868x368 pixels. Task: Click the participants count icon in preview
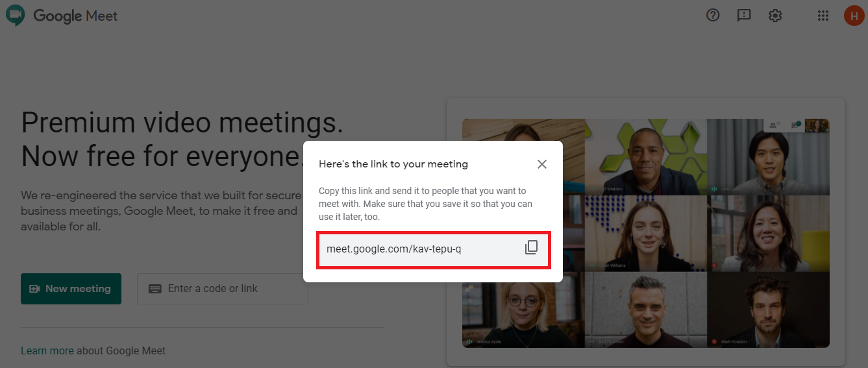click(x=773, y=125)
